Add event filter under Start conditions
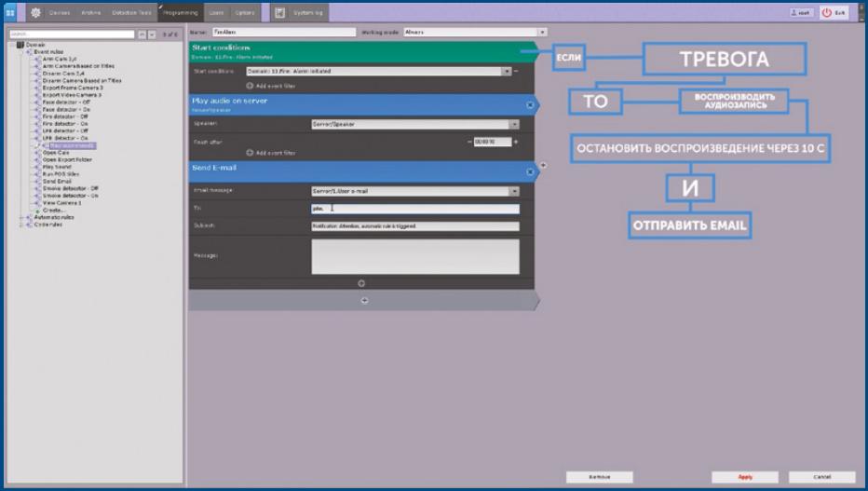The height and width of the screenshot is (491, 868). tap(270, 85)
